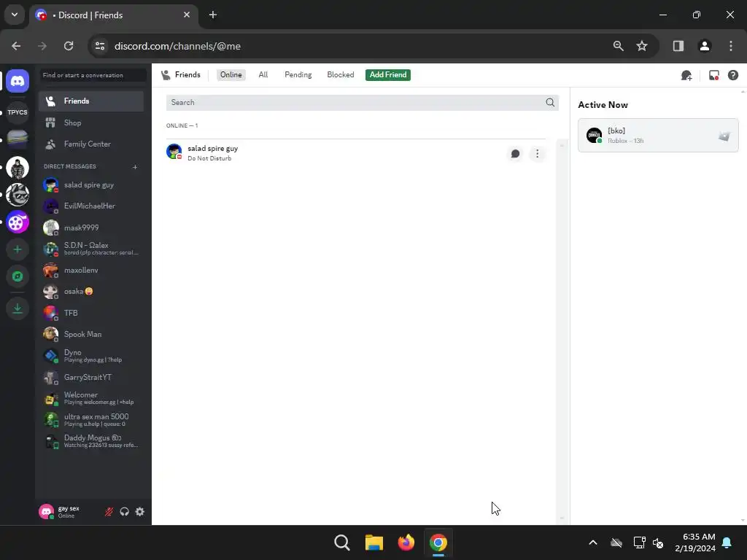Open DM with salad spire guy in the sidebar
The height and width of the screenshot is (560, 747).
91,184
